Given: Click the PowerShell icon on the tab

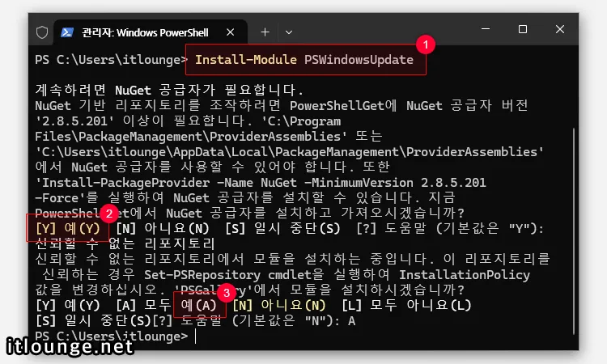Looking at the screenshot, I should (67, 32).
